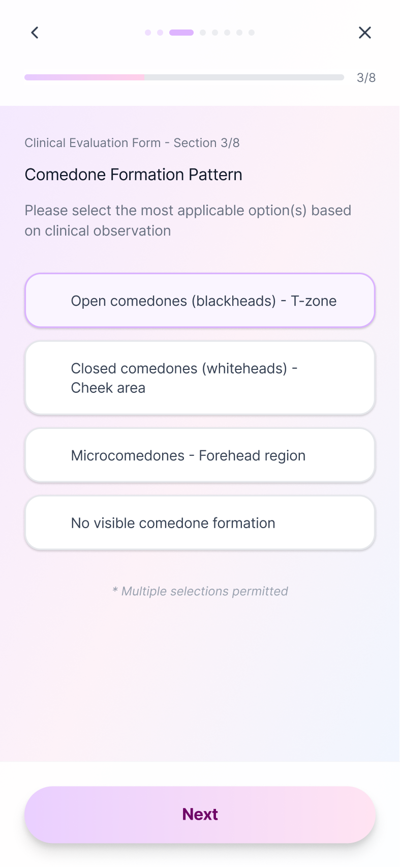
Task: Click the Next button
Action: 200,814
